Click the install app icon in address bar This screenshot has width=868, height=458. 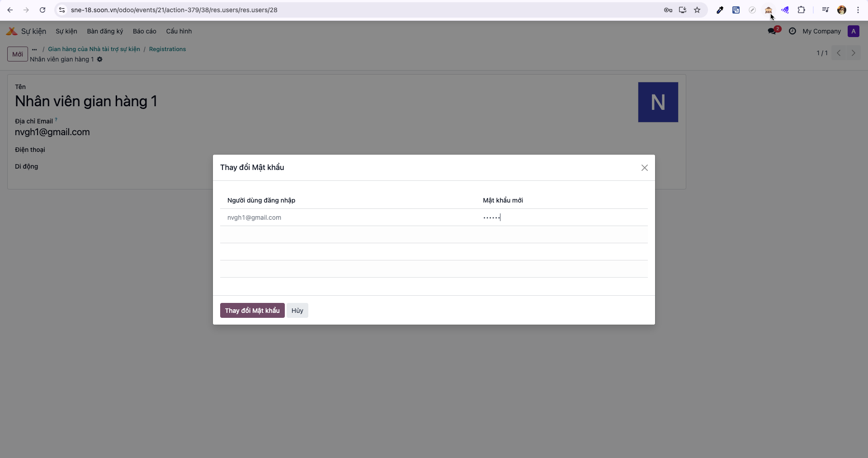click(683, 10)
